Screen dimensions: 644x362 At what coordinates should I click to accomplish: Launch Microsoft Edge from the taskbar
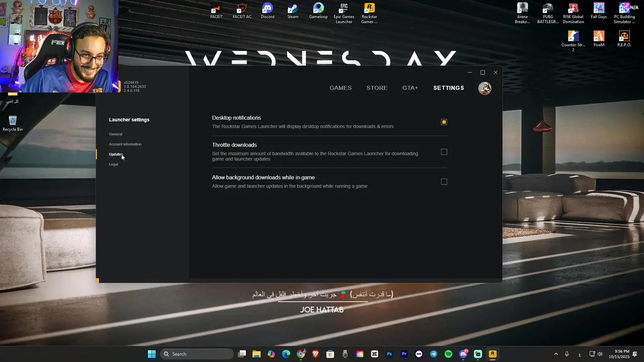pos(286,354)
